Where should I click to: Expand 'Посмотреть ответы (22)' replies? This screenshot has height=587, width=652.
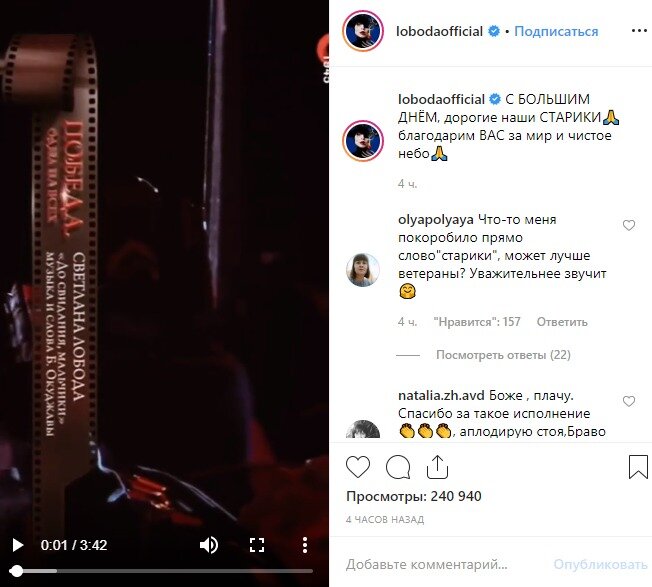tap(503, 355)
